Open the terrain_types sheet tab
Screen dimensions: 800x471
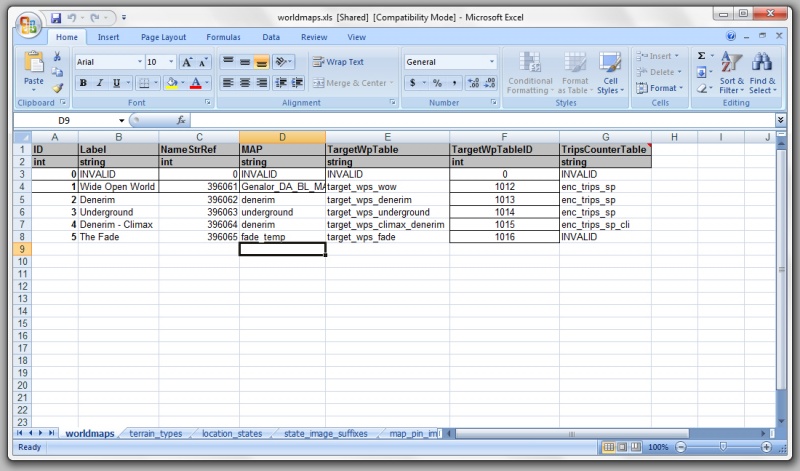click(x=156, y=434)
